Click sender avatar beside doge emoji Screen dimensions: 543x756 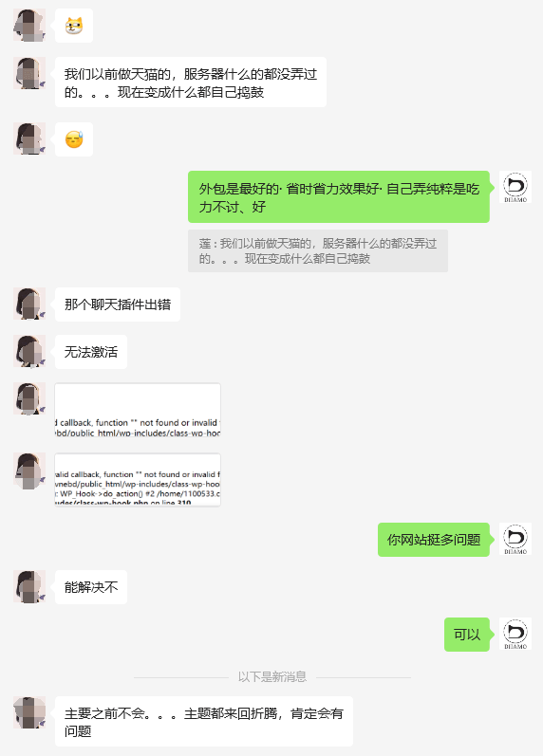[x=29, y=25]
